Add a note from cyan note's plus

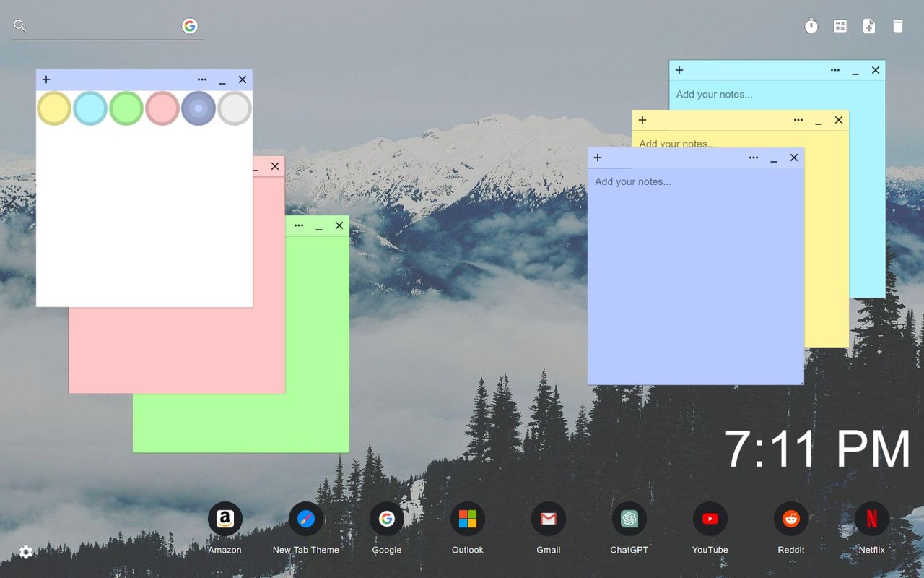point(679,70)
